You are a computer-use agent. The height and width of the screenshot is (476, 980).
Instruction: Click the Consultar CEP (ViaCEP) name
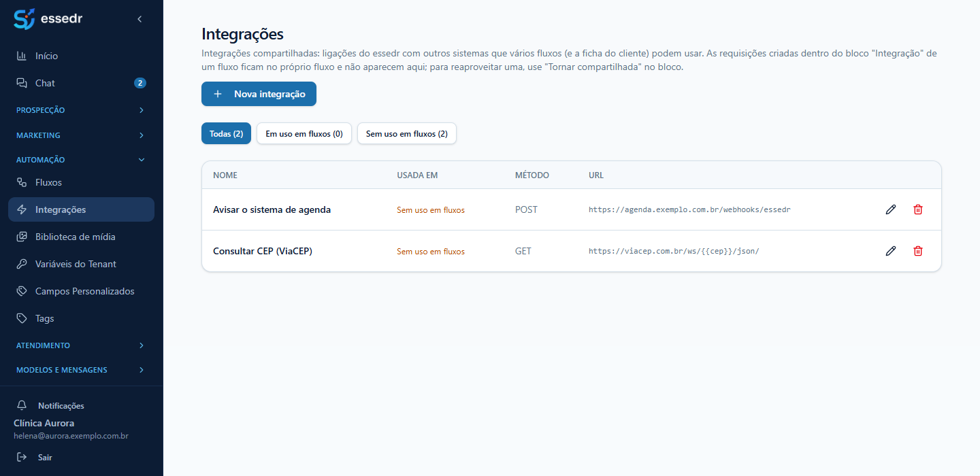(x=263, y=251)
